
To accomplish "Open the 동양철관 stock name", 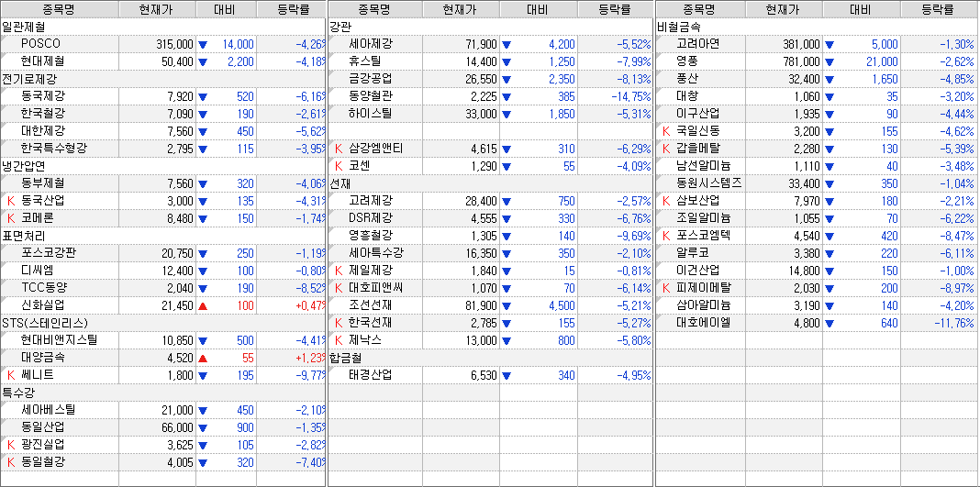I will point(370,95).
